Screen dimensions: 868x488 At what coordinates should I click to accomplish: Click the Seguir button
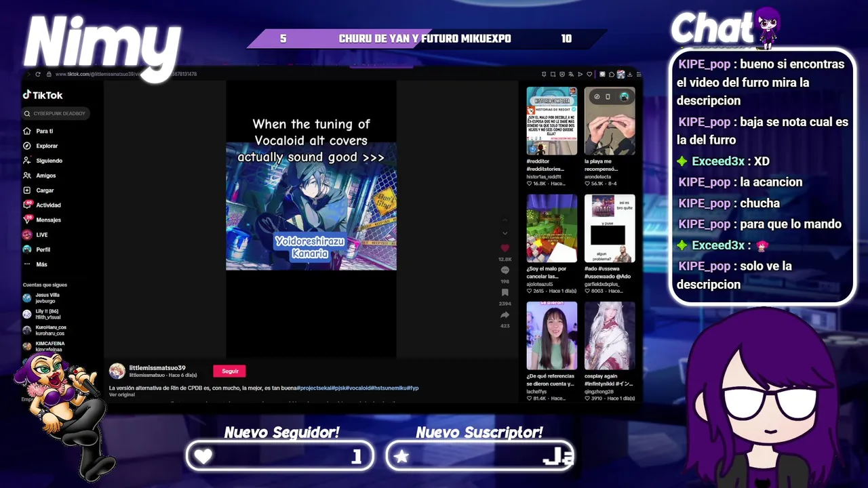229,371
